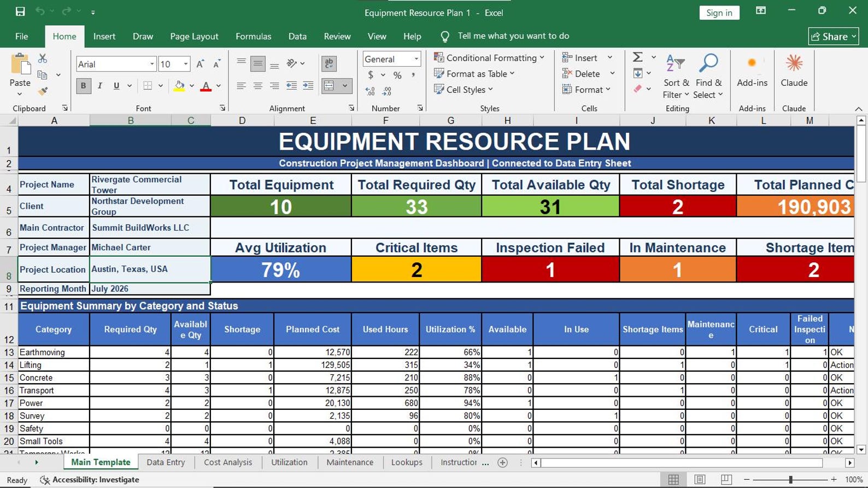Increase font size with the larger A icon

200,64
